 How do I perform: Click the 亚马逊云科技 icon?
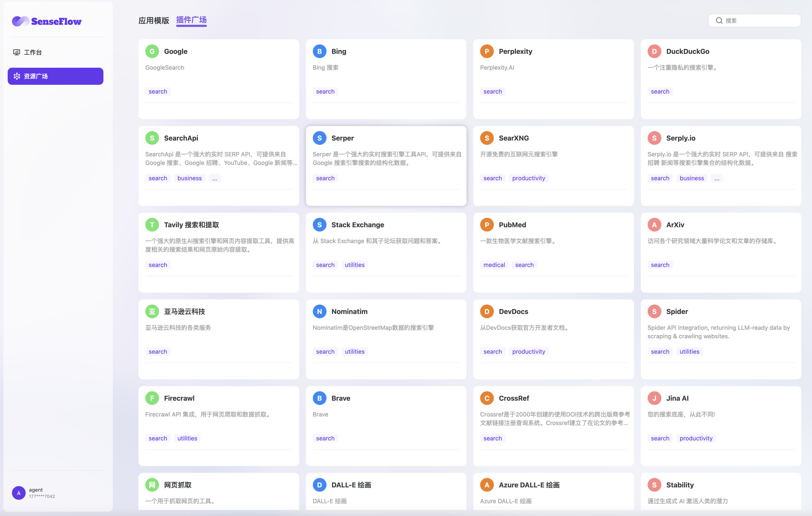coord(152,311)
